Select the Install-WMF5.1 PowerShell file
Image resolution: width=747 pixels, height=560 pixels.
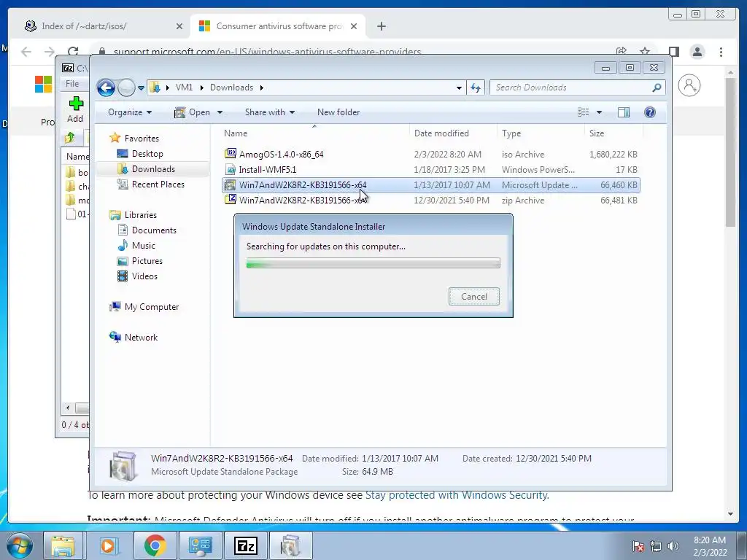click(430, 169)
